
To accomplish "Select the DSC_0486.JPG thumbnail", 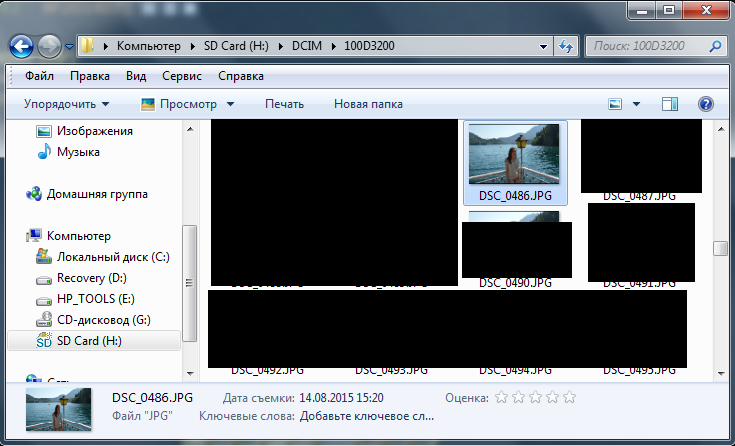I will click(514, 154).
